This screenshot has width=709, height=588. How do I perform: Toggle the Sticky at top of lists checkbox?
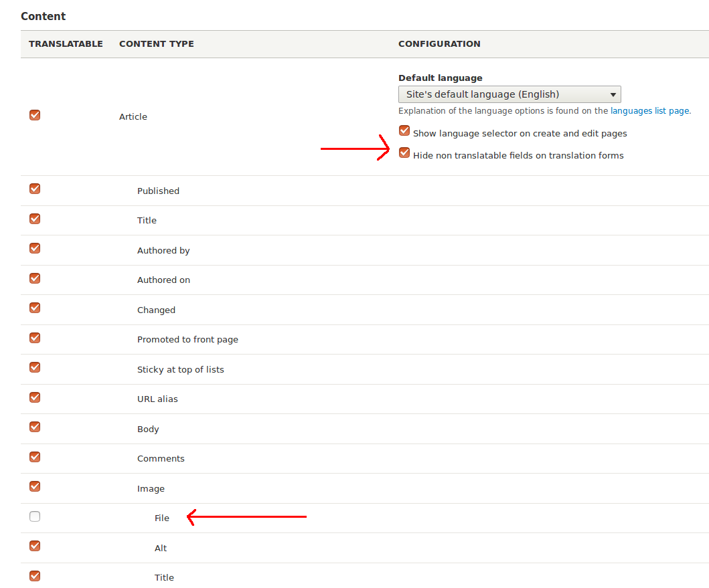[x=34, y=367]
